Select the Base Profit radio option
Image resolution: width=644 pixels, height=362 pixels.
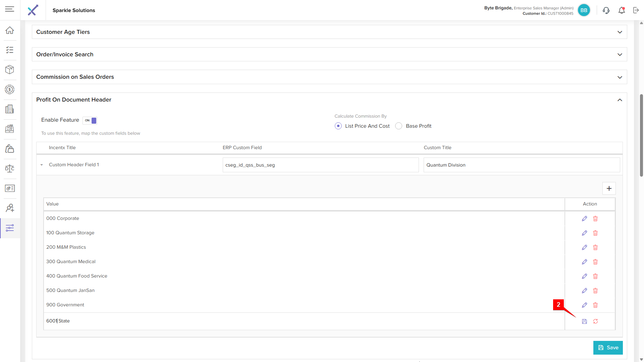point(398,126)
